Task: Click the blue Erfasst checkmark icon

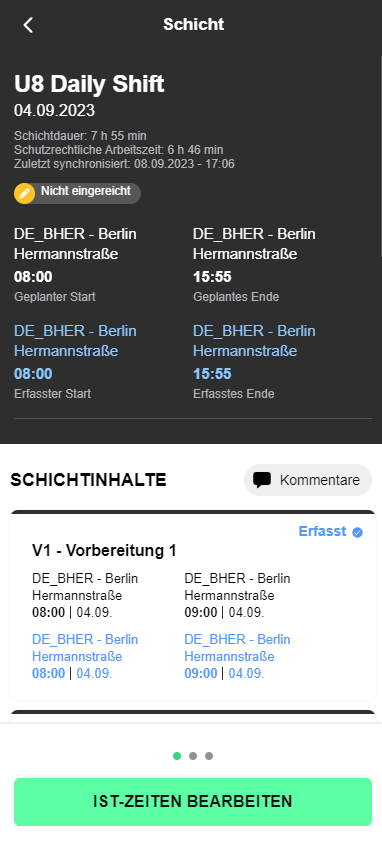Action: (x=357, y=532)
